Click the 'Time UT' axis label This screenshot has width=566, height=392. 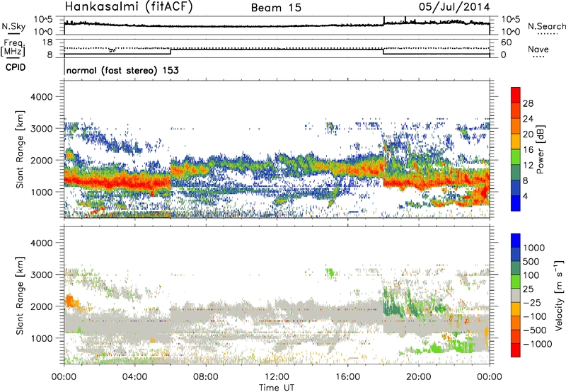click(277, 388)
